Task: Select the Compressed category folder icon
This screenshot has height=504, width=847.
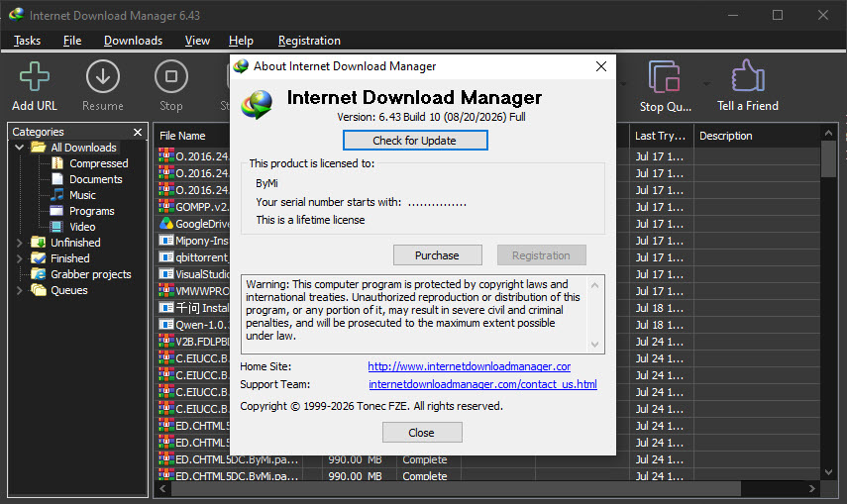Action: (57, 163)
